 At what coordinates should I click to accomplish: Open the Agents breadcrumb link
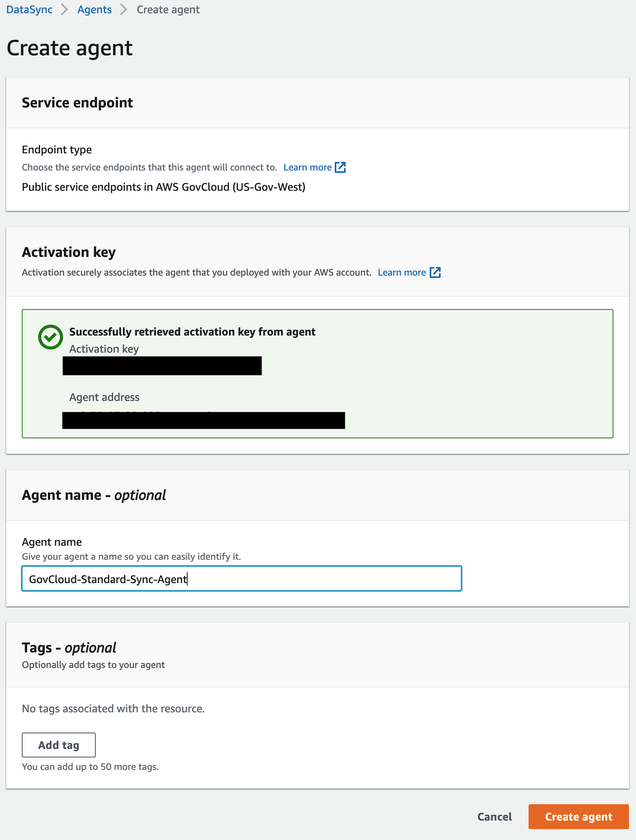94,10
